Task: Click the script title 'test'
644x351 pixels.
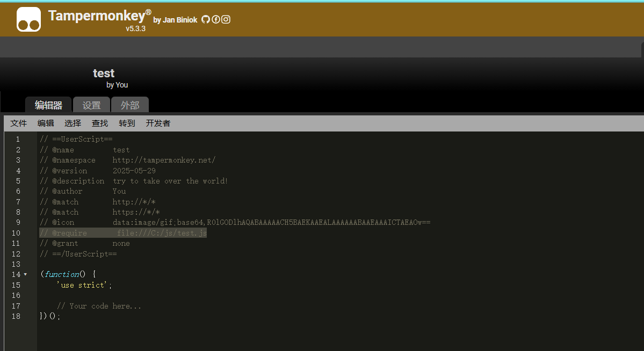Action: tap(104, 73)
